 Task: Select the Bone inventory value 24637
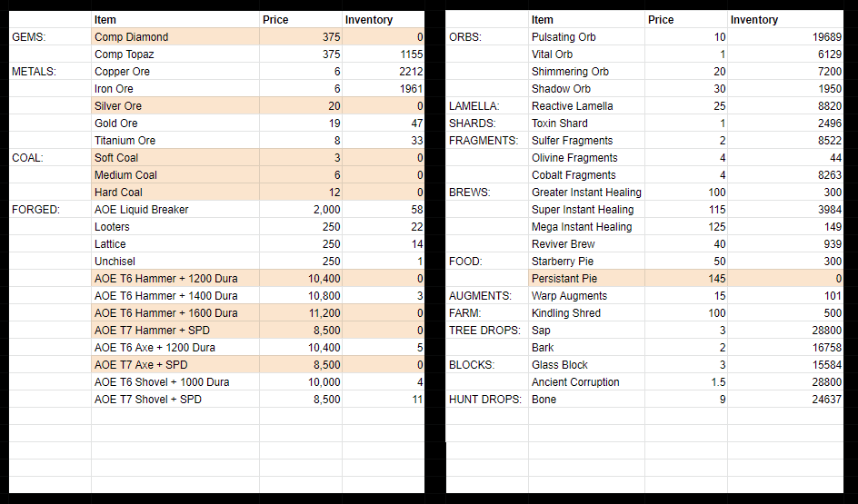coord(785,400)
